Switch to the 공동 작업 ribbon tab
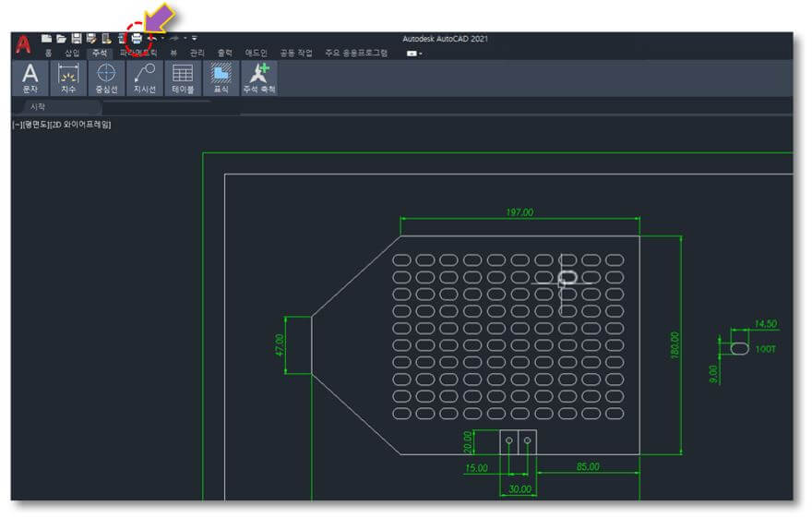 [296, 54]
